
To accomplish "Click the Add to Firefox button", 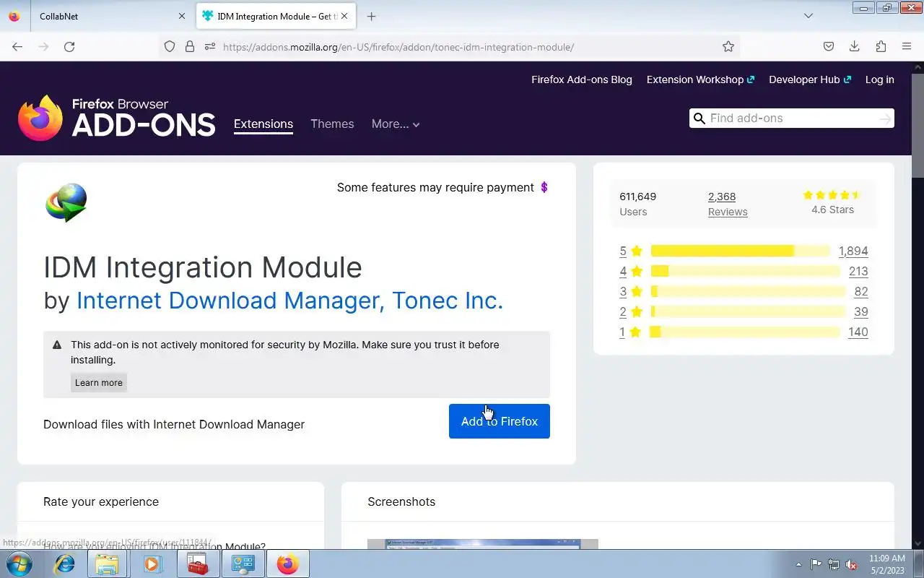I will point(500,421).
